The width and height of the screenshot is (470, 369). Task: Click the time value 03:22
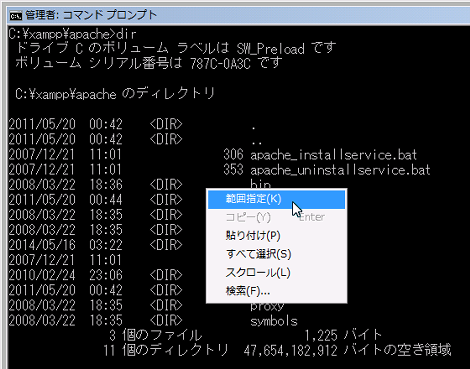click(x=106, y=245)
